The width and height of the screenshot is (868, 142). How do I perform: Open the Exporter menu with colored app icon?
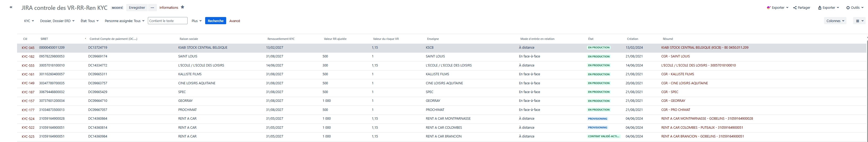777,7
